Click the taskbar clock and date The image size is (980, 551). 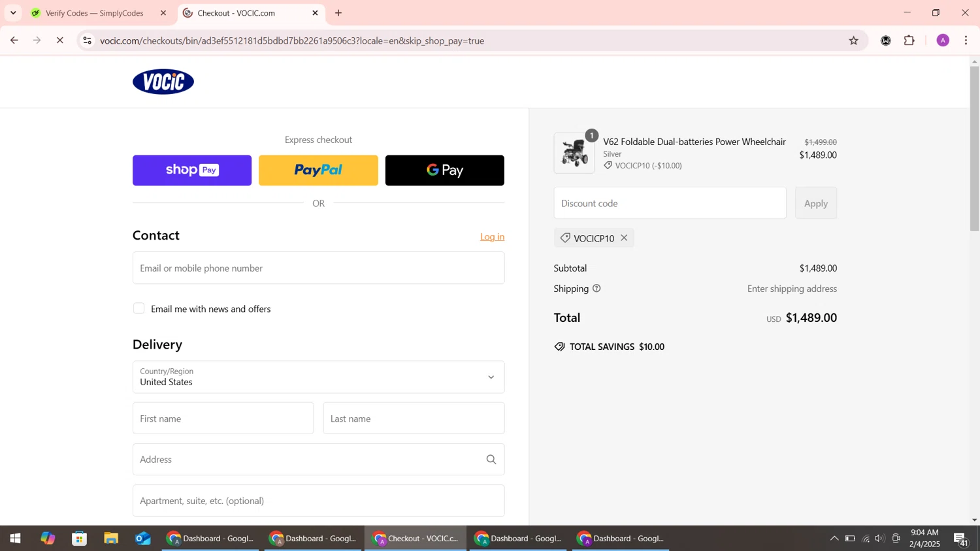tap(924, 539)
